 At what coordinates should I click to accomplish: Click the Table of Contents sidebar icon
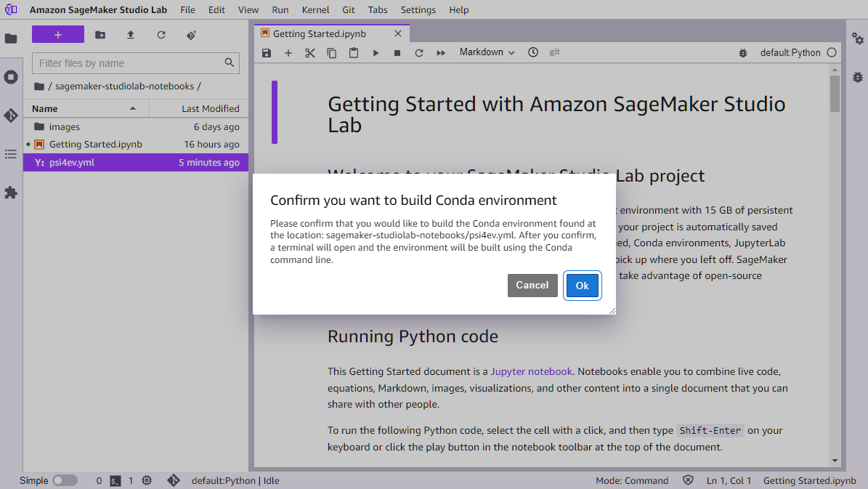[11, 154]
